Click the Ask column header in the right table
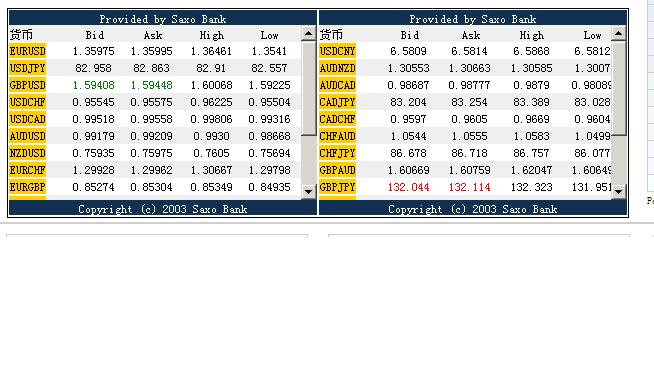654x384 pixels. pyautogui.click(x=471, y=35)
